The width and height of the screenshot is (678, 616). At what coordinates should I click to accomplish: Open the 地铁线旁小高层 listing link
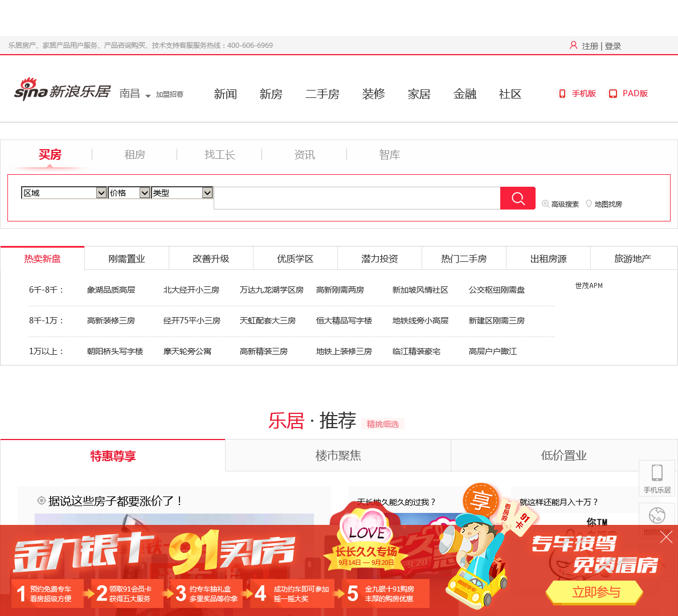420,321
